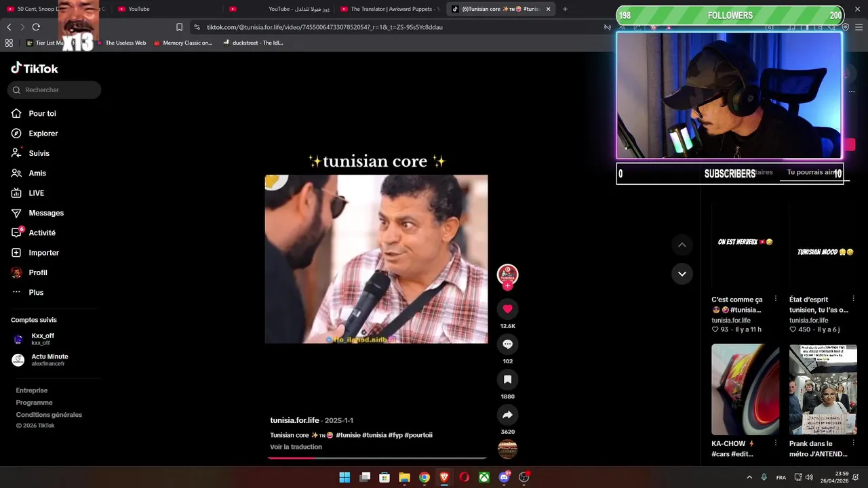The height and width of the screenshot is (488, 868).
Task: Open options for État d'esprit tunisien video
Action: coord(853,299)
